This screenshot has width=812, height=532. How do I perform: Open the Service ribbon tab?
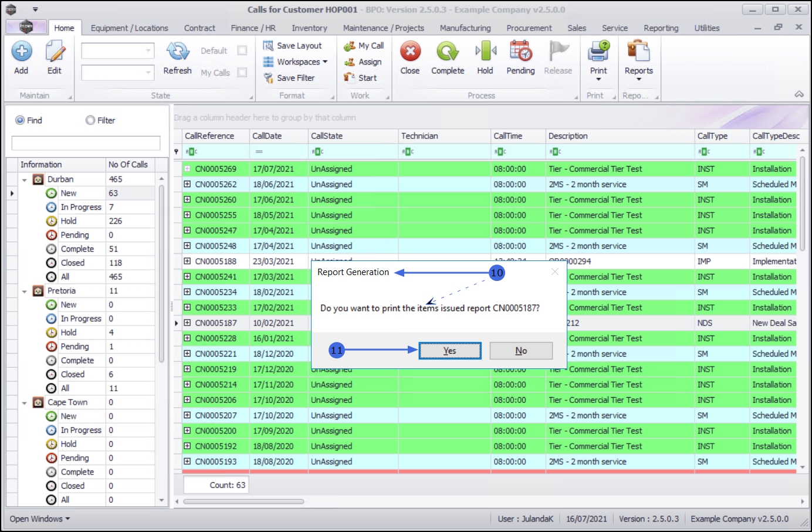(x=614, y=28)
